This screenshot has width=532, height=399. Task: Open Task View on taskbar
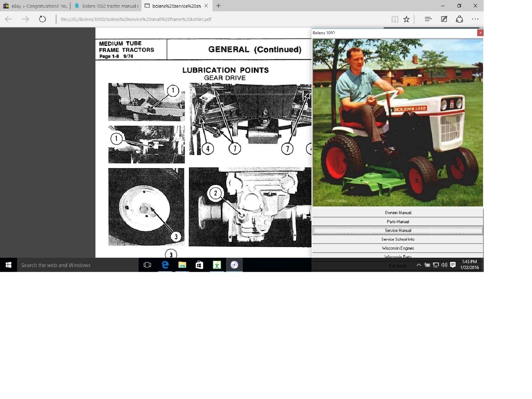tap(147, 265)
